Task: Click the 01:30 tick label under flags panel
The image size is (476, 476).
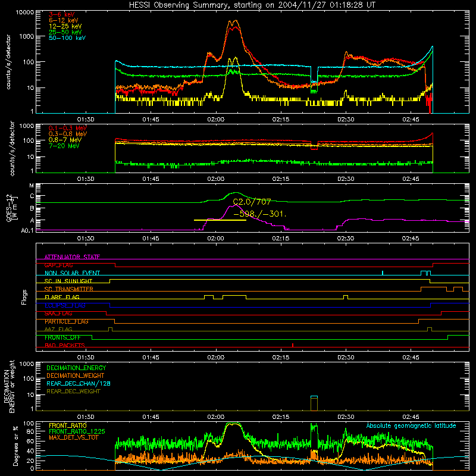Action: coord(86,358)
